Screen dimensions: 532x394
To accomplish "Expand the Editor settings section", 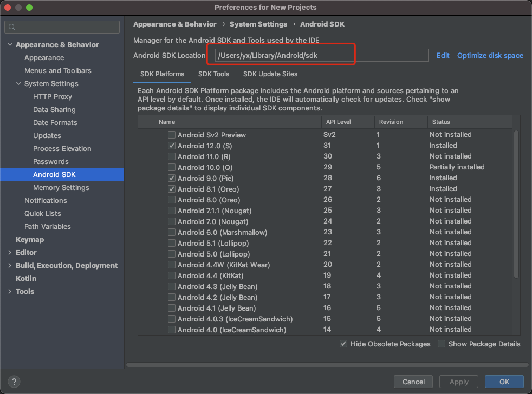I will coord(9,252).
